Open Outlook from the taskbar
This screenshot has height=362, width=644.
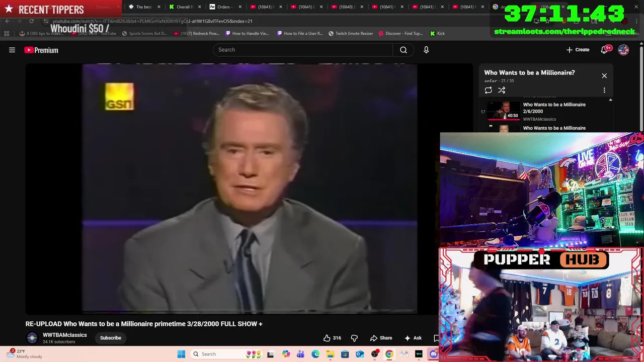click(x=360, y=354)
